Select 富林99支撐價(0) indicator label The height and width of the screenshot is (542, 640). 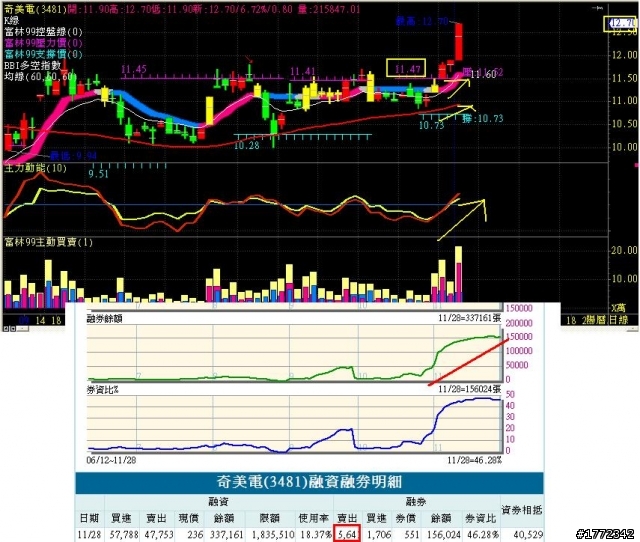pos(43,54)
